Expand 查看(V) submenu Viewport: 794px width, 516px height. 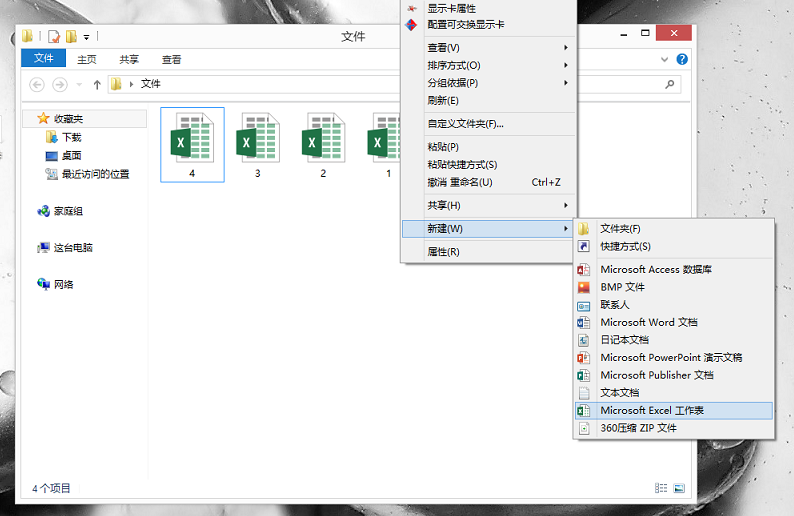(489, 48)
